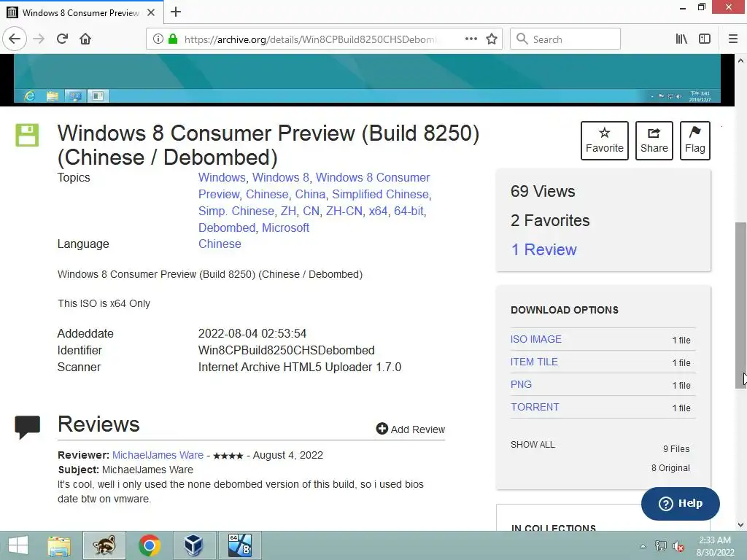The height and width of the screenshot is (560, 747).
Task: Click the network tray icon
Action: pos(660,545)
